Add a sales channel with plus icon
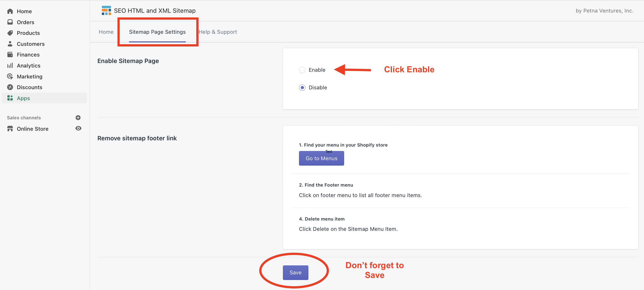644x290 pixels. coord(78,118)
